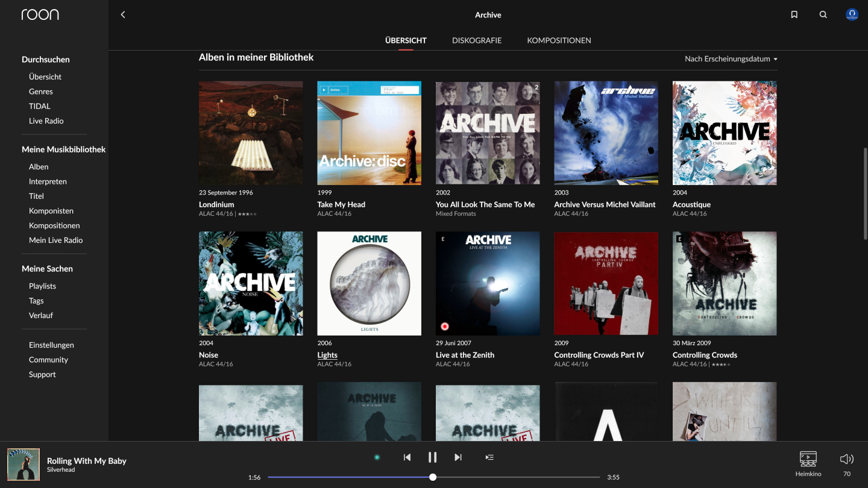Click the now playing album art
Image resolution: width=868 pixels, height=488 pixels.
(x=24, y=465)
